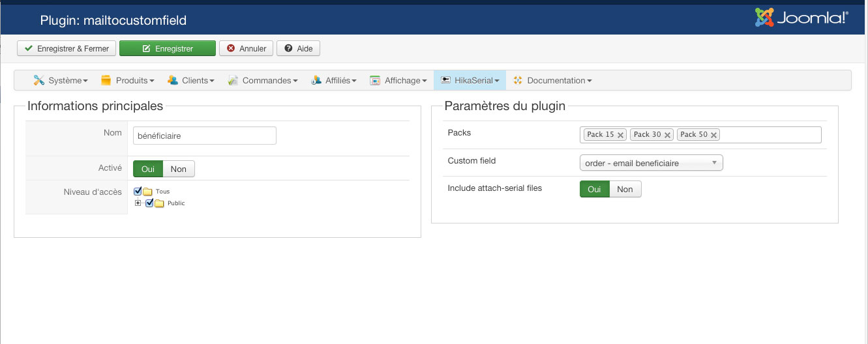
Task: Click the Nom text field
Action: 204,136
